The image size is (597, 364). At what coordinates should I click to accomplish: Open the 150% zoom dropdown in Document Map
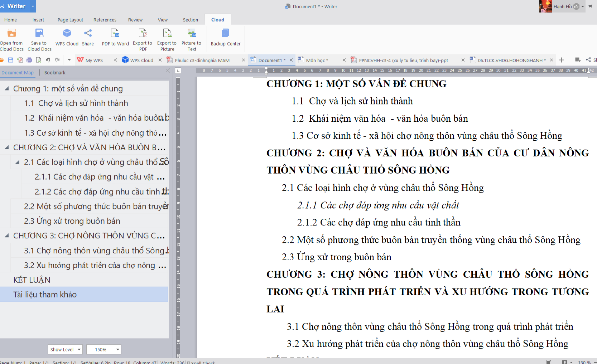click(x=103, y=349)
